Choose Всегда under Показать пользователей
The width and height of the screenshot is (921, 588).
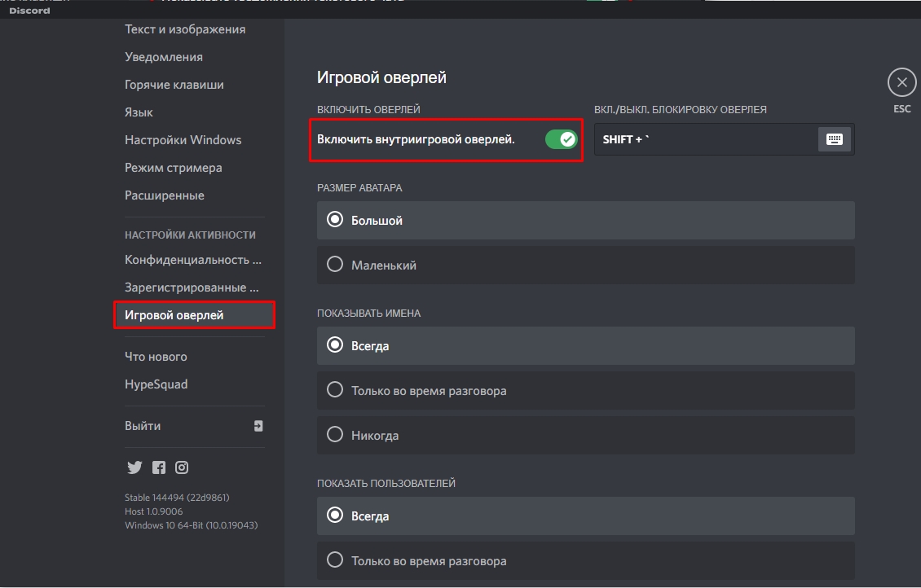tap(586, 516)
